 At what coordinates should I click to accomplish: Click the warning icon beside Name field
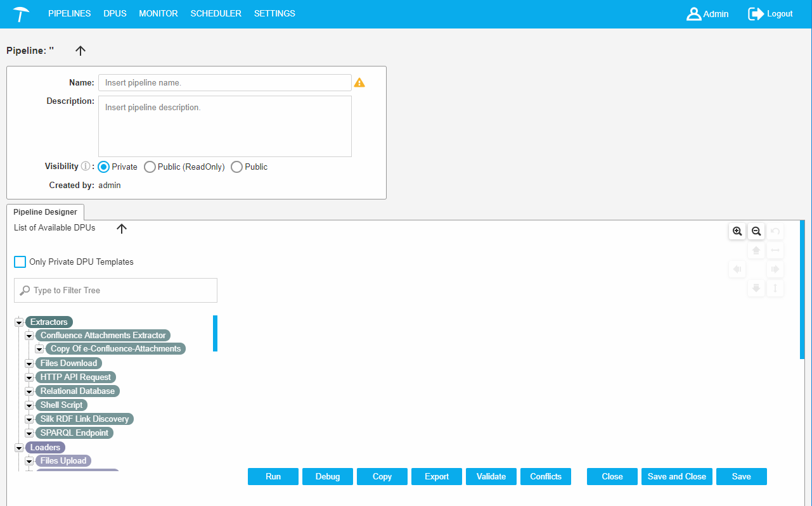359,82
